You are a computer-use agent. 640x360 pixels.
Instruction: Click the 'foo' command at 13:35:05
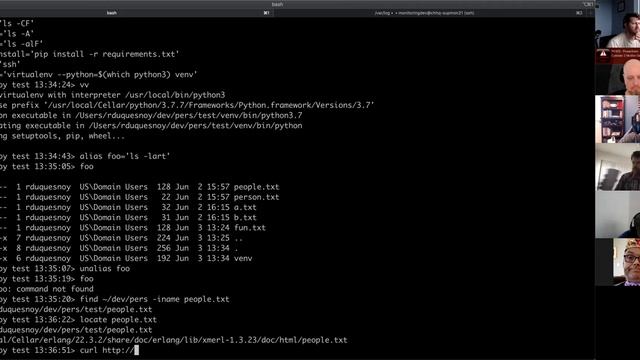pyautogui.click(x=87, y=167)
